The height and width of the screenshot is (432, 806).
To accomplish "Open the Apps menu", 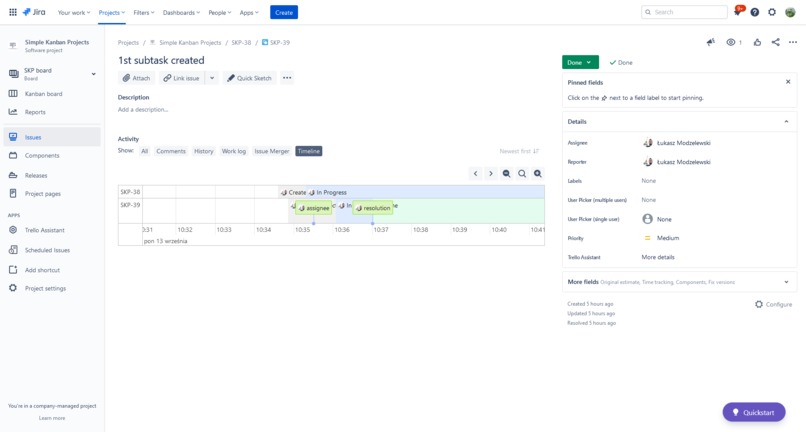I will tap(249, 12).
